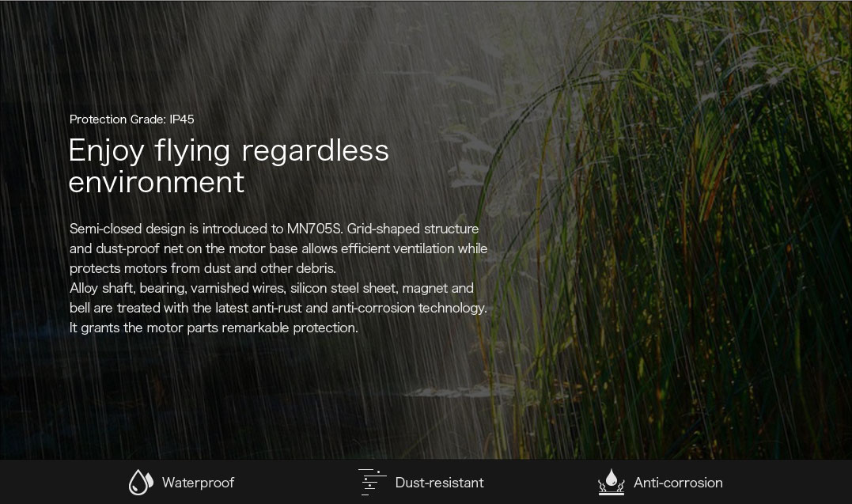Click the Dust-resistant wind lines icon

point(372,482)
